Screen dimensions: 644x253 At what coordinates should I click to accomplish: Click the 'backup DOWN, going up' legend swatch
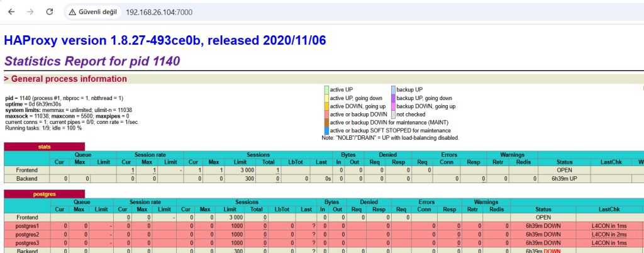pos(393,106)
